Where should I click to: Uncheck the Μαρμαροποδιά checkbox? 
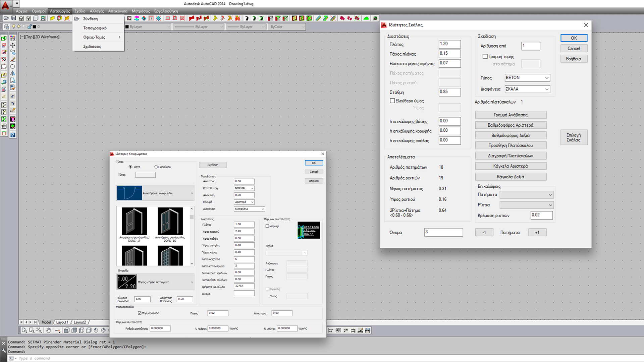click(x=140, y=313)
